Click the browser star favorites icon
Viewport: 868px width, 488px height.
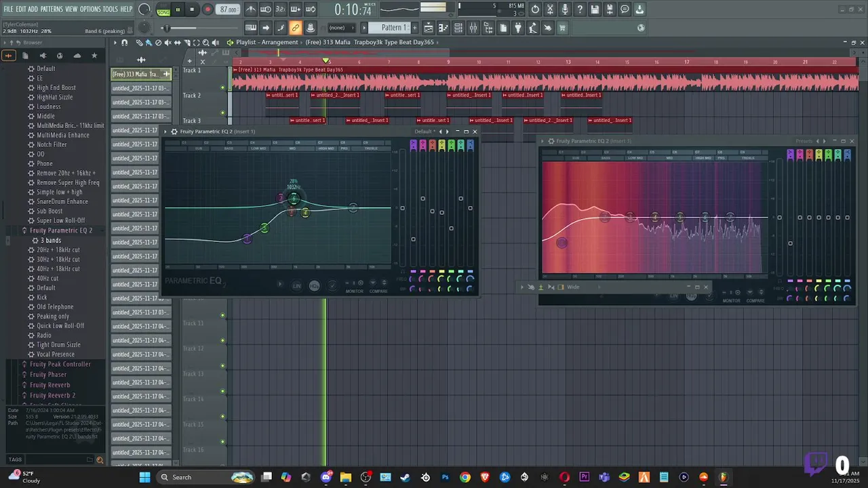point(94,56)
